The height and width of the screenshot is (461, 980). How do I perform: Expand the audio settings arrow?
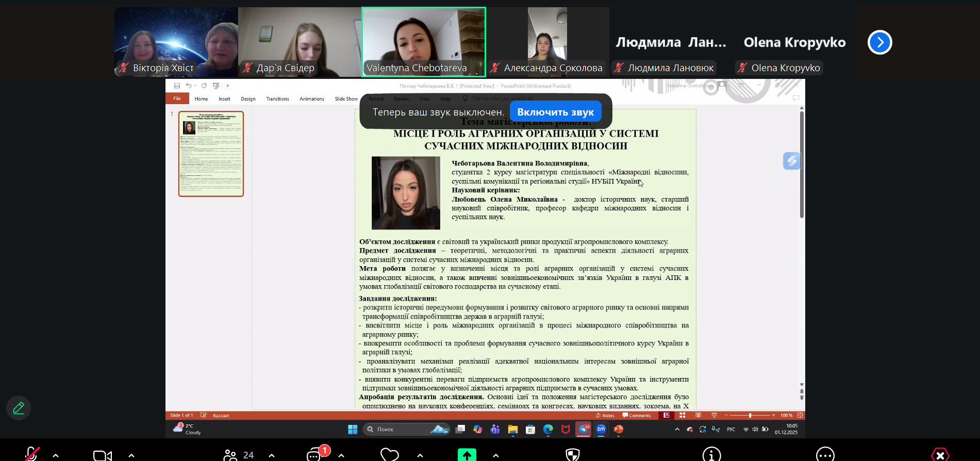click(56, 455)
